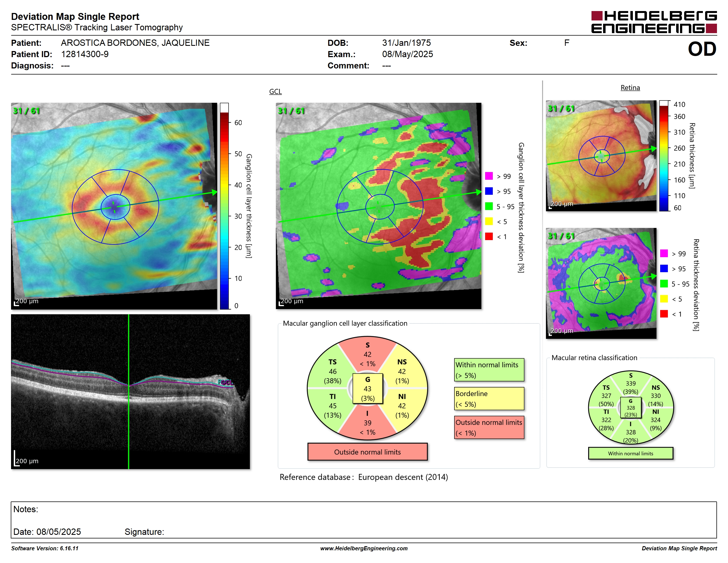Open the www.HeidelbergEngineering.com link
This screenshot has width=728, height=563.
364,548
